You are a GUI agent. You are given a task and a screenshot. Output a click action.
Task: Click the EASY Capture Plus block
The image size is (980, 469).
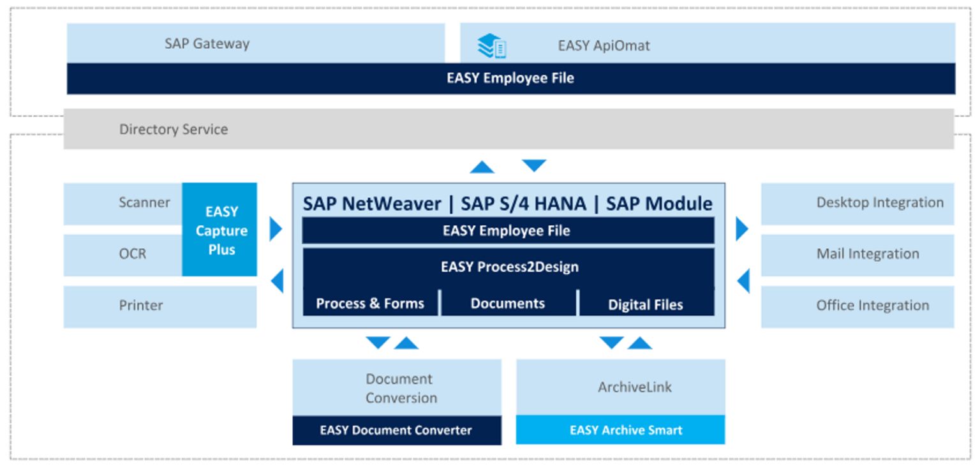[219, 230]
